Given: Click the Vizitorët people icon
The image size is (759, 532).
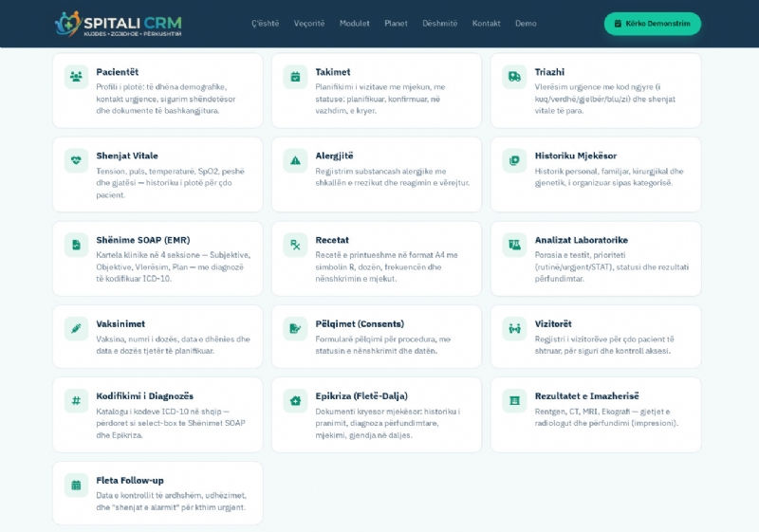Looking at the screenshot, I should 514,329.
